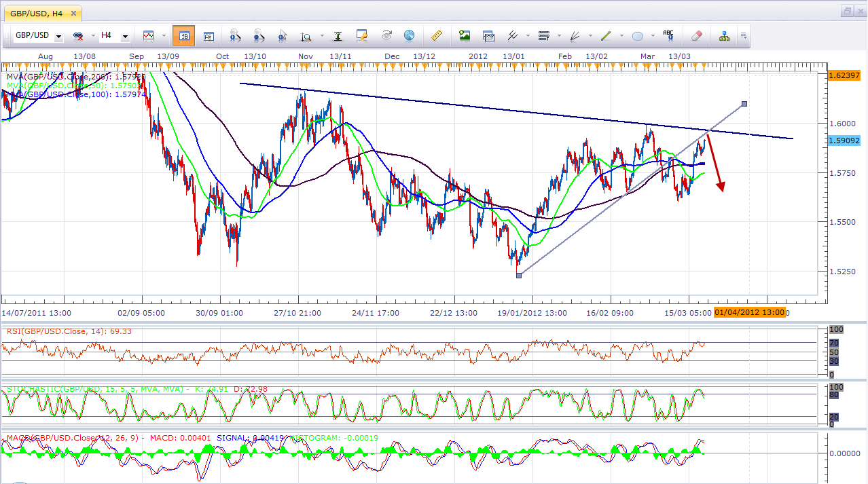The width and height of the screenshot is (868, 484).
Task: Click the current price tag 1.59092
Action: (x=844, y=141)
